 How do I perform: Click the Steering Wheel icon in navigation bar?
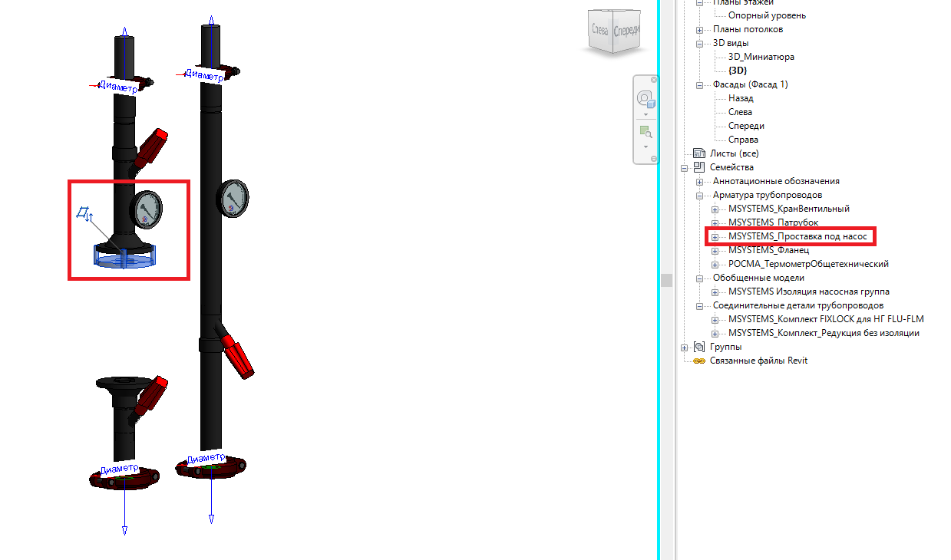[x=645, y=99]
